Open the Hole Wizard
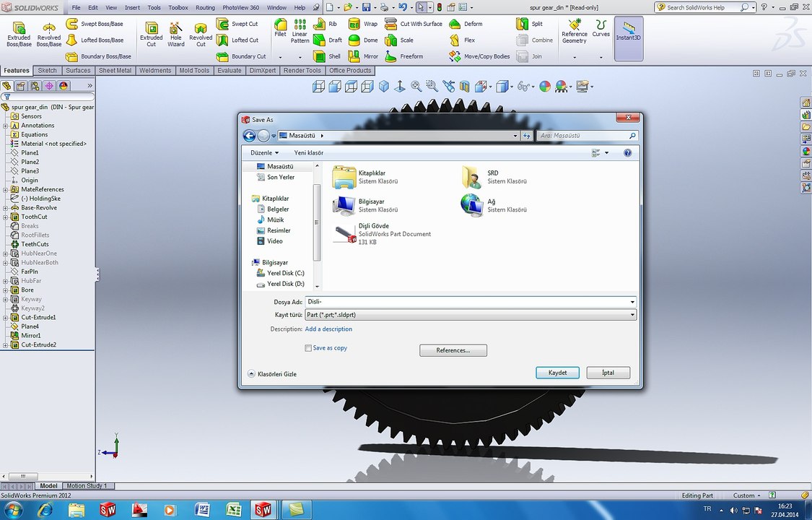Screen dimensions: 812x520 pos(176,34)
